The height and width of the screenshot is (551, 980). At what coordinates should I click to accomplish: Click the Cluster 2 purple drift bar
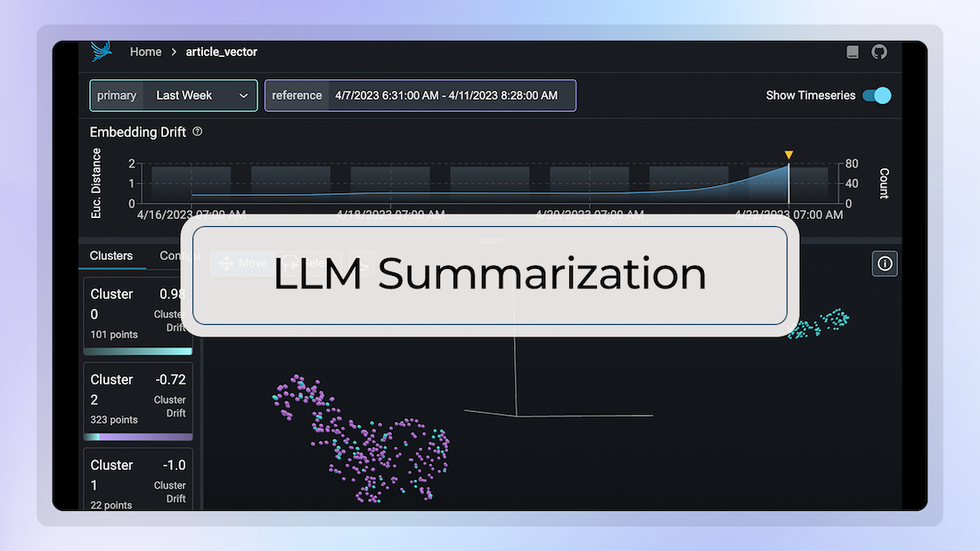pyautogui.click(x=138, y=437)
